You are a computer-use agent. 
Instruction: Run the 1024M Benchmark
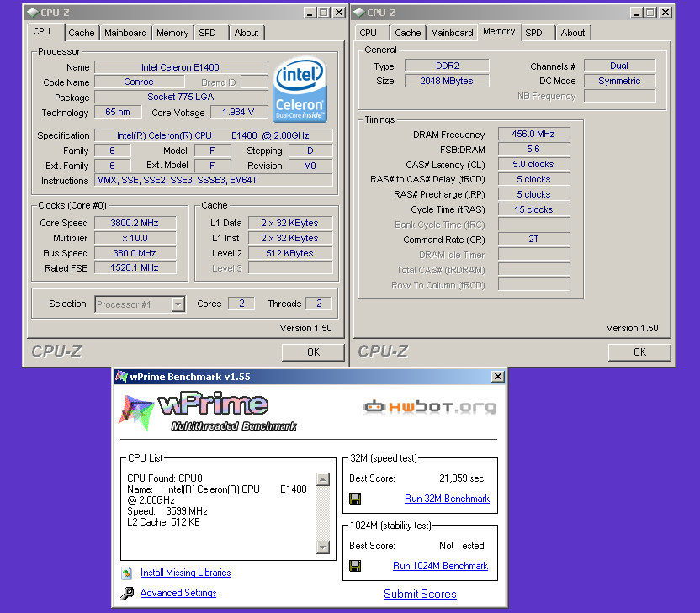440,566
